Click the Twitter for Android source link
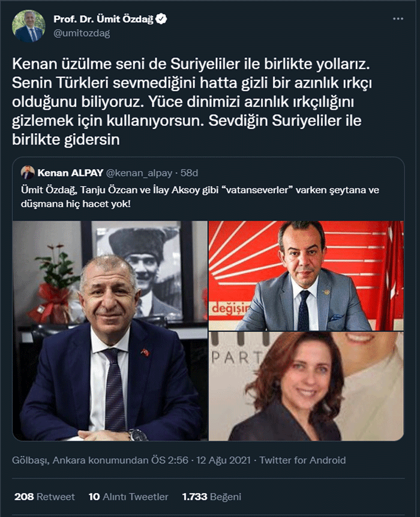The image size is (420, 517). pyautogui.click(x=302, y=460)
